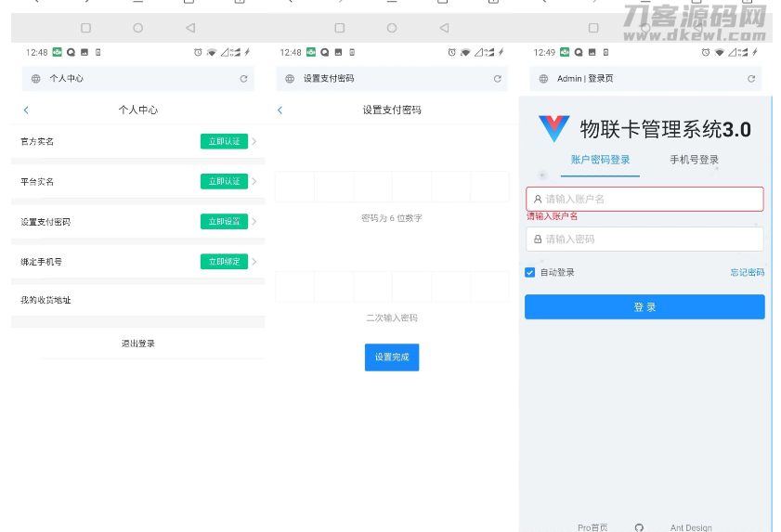Image resolution: width=781 pixels, height=532 pixels.
Task: Click 立即设置 for payment password
Action: pyautogui.click(x=224, y=222)
